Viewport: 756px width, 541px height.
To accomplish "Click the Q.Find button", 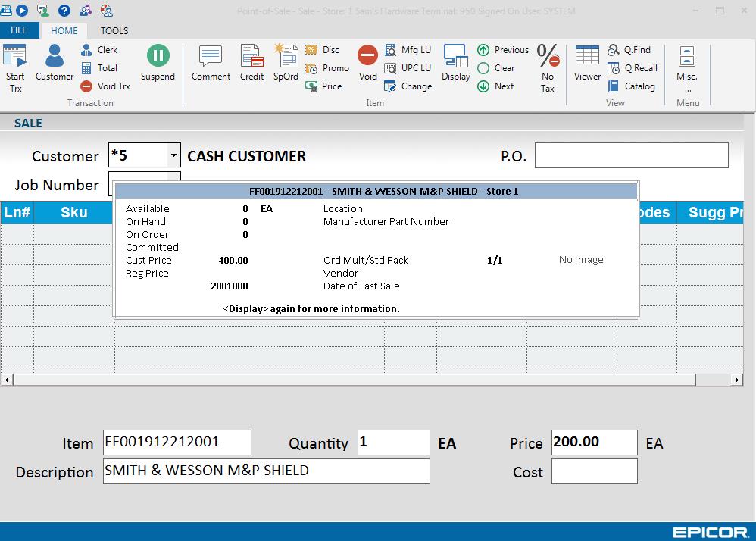I will (629, 50).
